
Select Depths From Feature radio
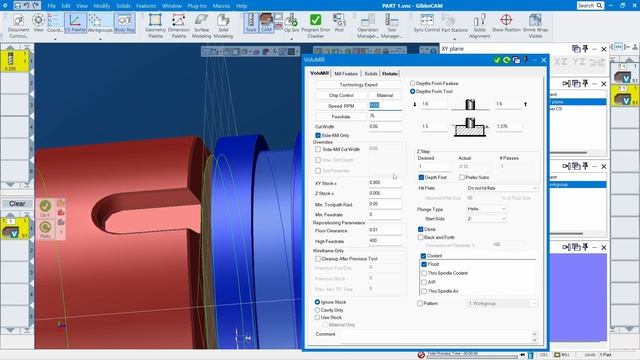[412, 83]
